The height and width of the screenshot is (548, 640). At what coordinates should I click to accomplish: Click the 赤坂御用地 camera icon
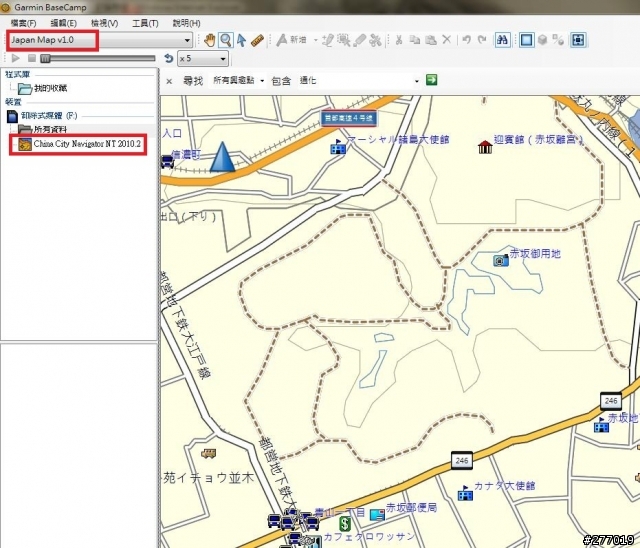pyautogui.click(x=501, y=260)
